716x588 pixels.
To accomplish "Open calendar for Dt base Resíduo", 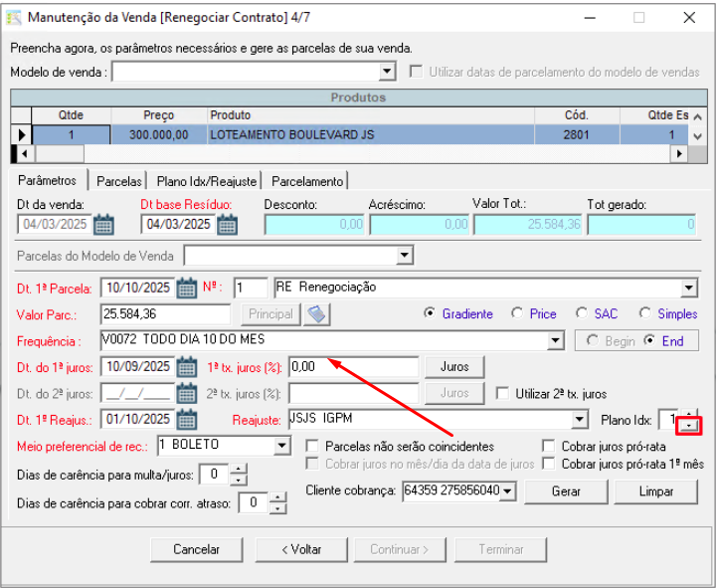I will pyautogui.click(x=228, y=225).
